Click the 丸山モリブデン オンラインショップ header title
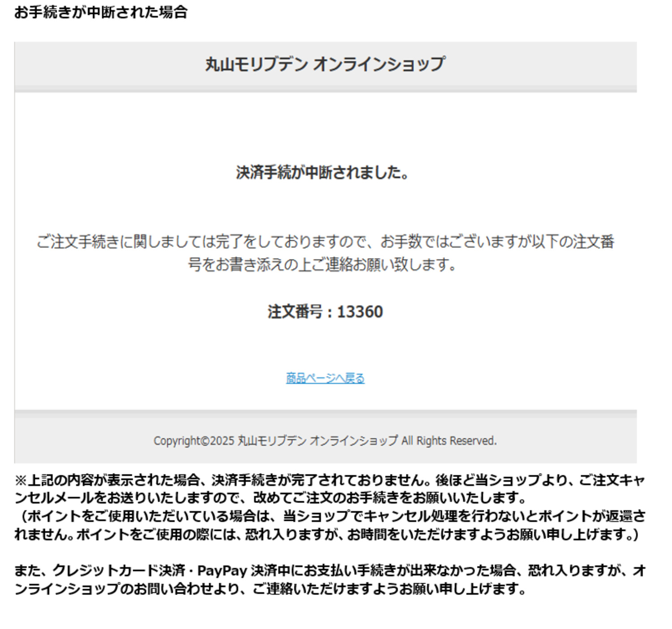The width and height of the screenshot is (672, 629). [325, 64]
